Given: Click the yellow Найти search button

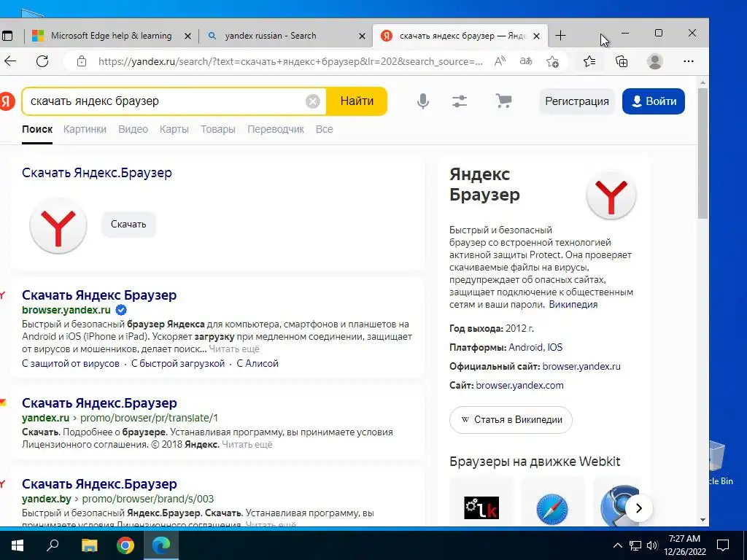Looking at the screenshot, I should click(357, 101).
